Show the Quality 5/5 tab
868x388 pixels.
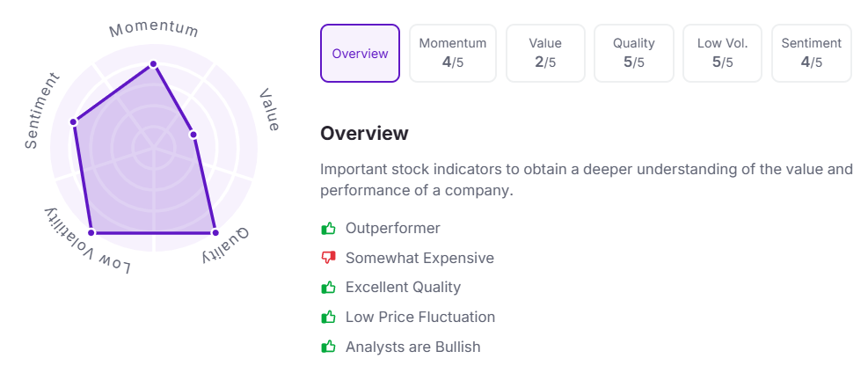(x=634, y=54)
